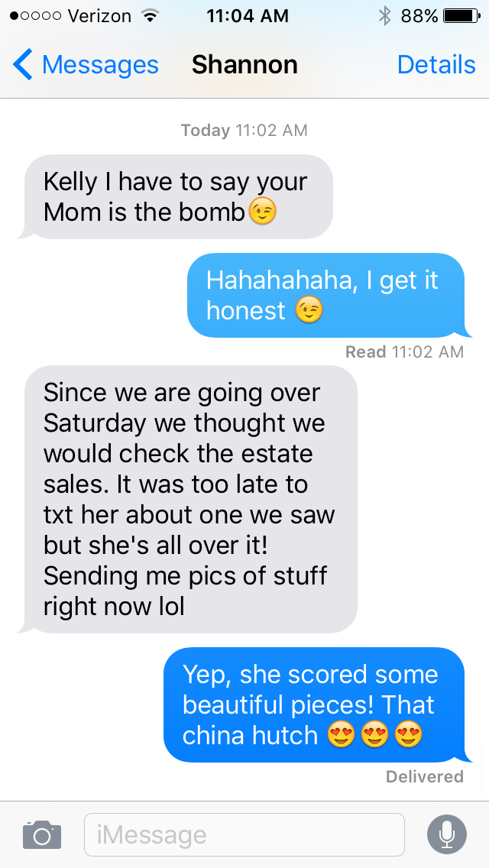Screen dimensions: 489x868
Task: Tap the Wi-Fi signal icon
Action: tap(148, 15)
